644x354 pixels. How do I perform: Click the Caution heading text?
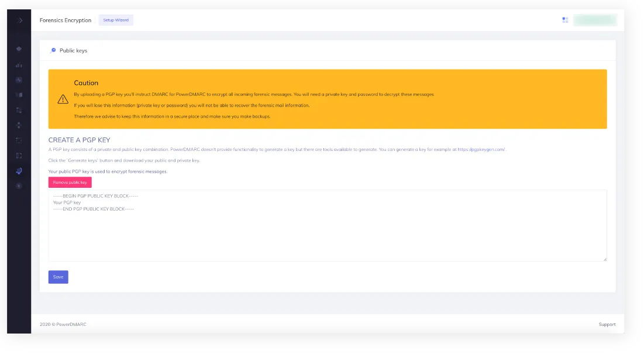86,83
